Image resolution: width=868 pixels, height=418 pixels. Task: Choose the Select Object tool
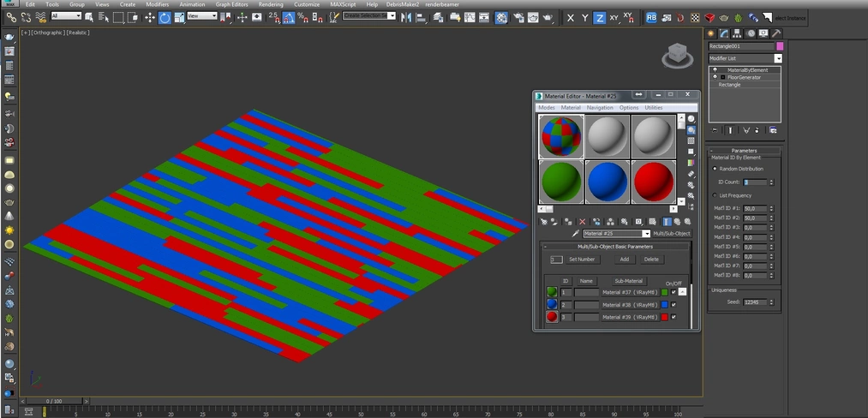click(x=89, y=18)
